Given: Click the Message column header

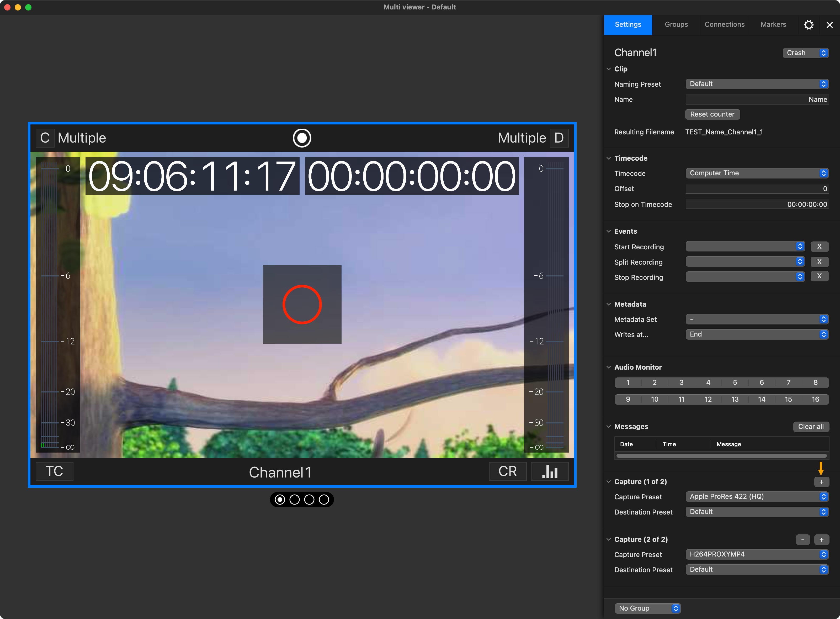Looking at the screenshot, I should pyautogui.click(x=729, y=444).
